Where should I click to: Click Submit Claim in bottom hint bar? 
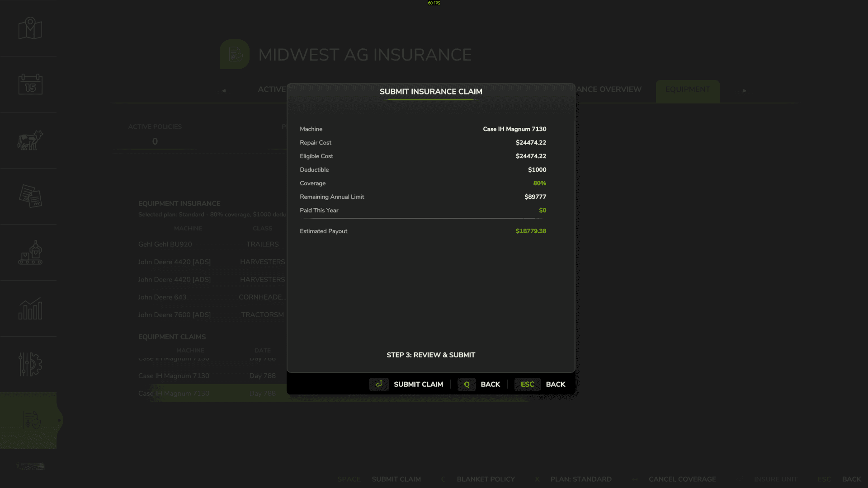pyautogui.click(x=396, y=479)
